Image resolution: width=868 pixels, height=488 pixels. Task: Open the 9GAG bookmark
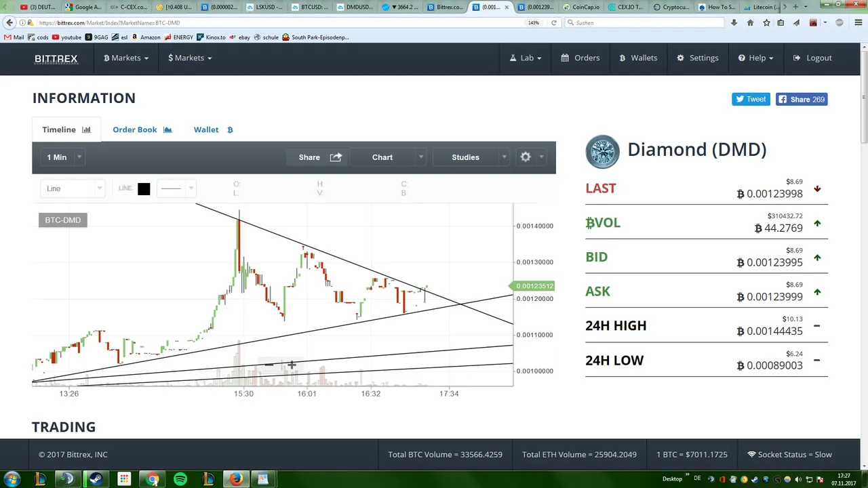(x=96, y=37)
